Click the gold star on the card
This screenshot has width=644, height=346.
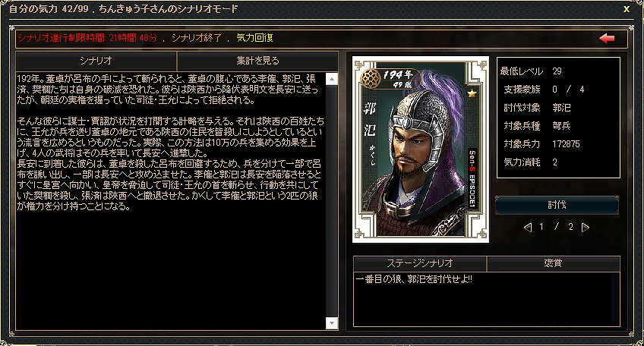tap(472, 93)
